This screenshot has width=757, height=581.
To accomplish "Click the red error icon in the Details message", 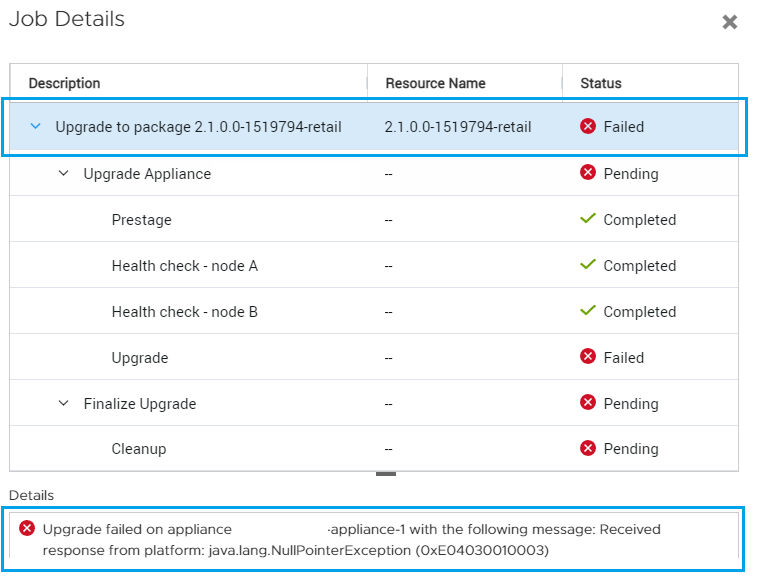I will pos(27,529).
